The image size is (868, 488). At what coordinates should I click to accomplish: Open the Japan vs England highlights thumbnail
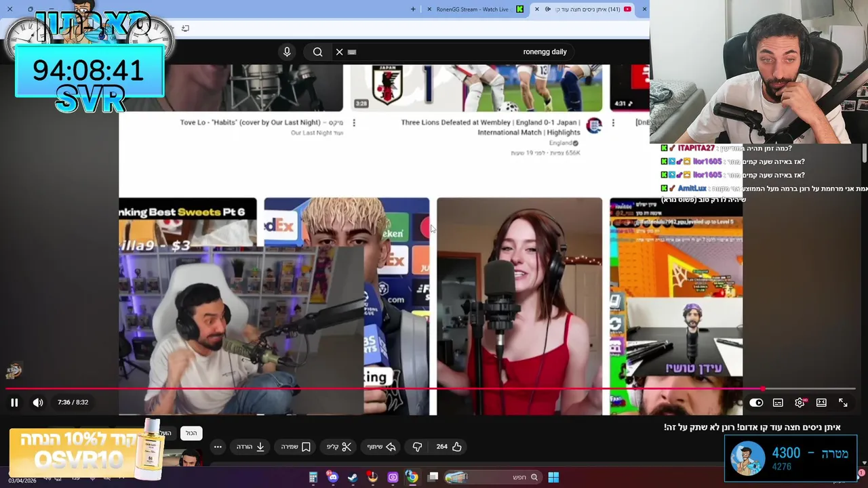point(476,88)
